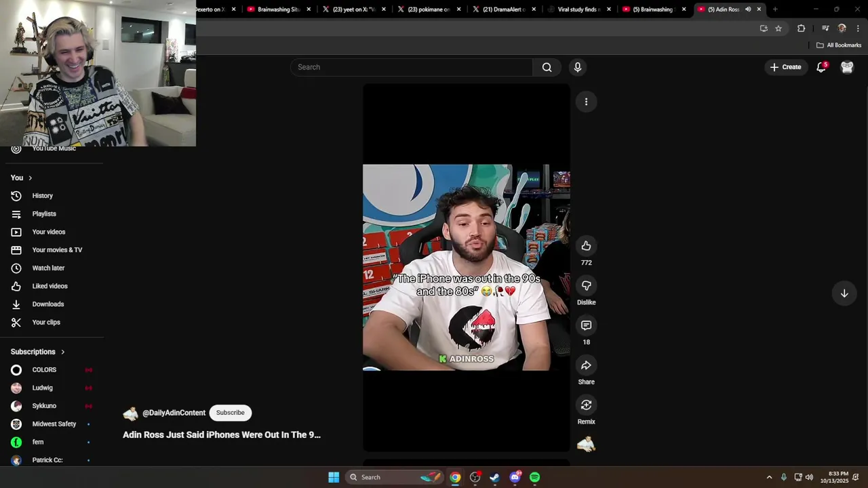
Task: Switch to the pokimane on X tab
Action: [428, 9]
